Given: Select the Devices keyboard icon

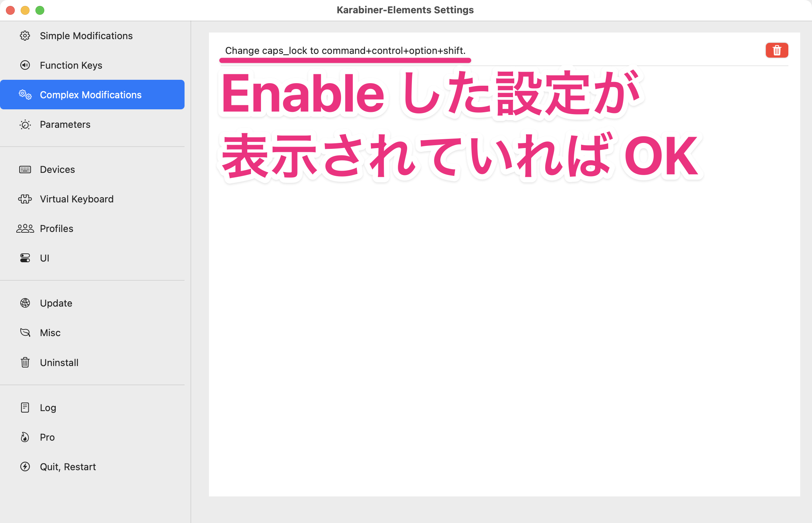Looking at the screenshot, I should pyautogui.click(x=25, y=169).
